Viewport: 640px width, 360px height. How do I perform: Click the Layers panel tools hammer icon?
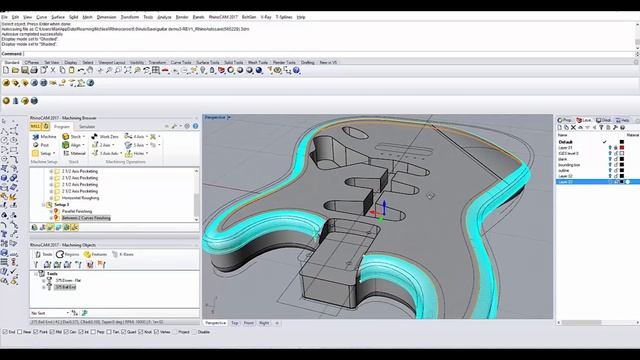(x=615, y=127)
